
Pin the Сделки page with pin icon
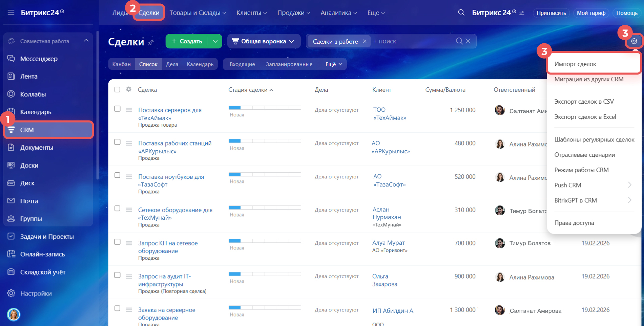point(151,42)
